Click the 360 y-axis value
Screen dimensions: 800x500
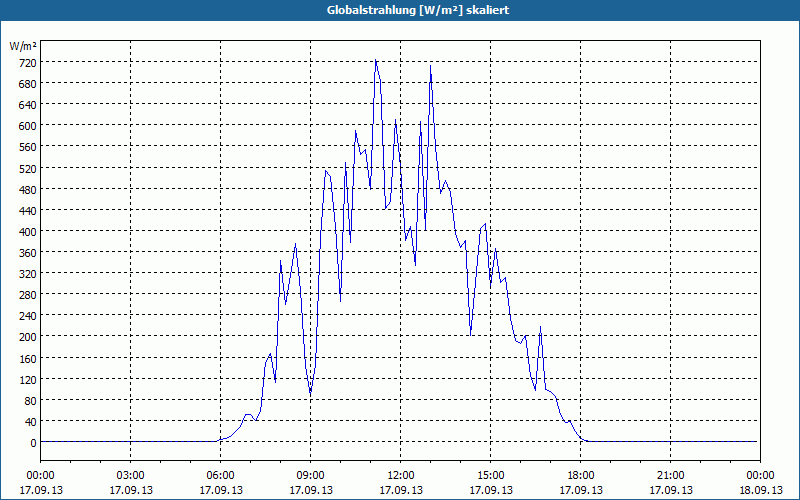[x=28, y=253]
